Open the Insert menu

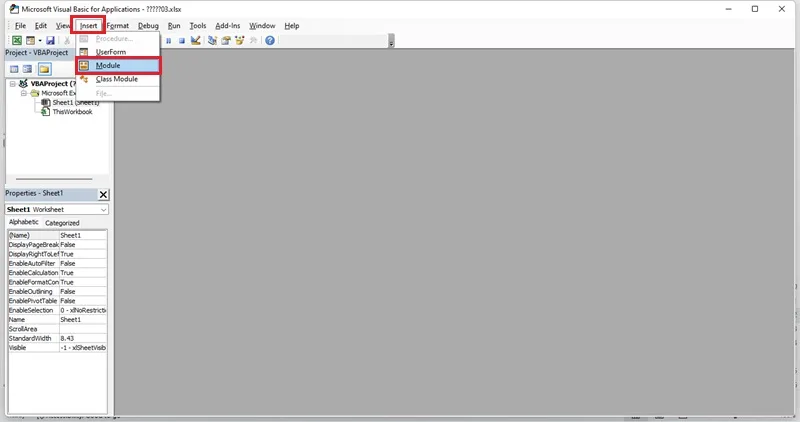(88, 26)
